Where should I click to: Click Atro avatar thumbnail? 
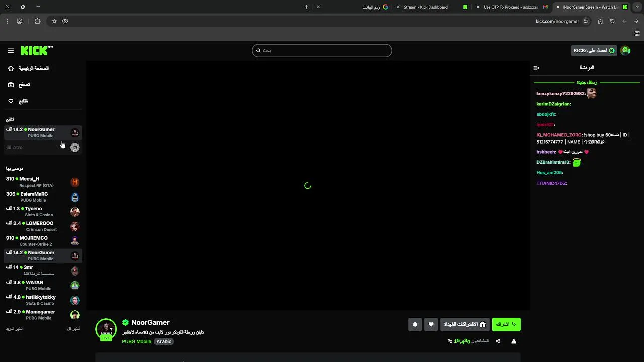coord(75,147)
